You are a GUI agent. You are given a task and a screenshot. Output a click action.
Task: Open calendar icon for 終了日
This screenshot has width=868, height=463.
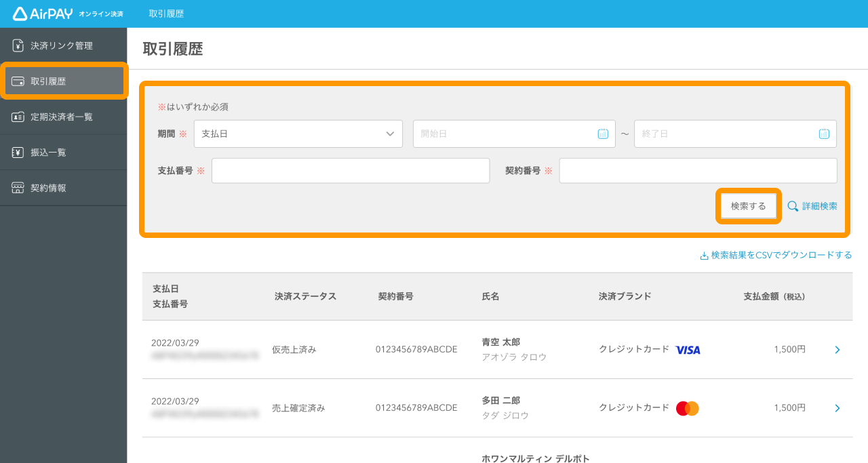tap(824, 134)
